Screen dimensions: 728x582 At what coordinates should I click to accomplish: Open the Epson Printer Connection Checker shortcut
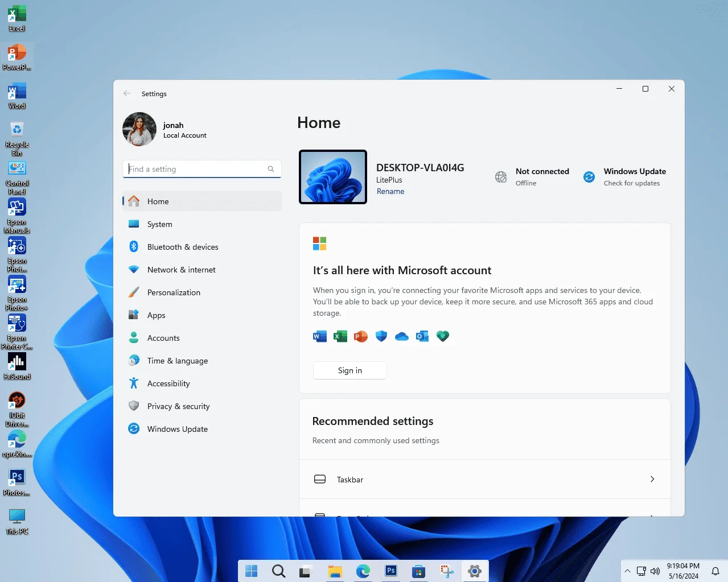pyautogui.click(x=17, y=332)
